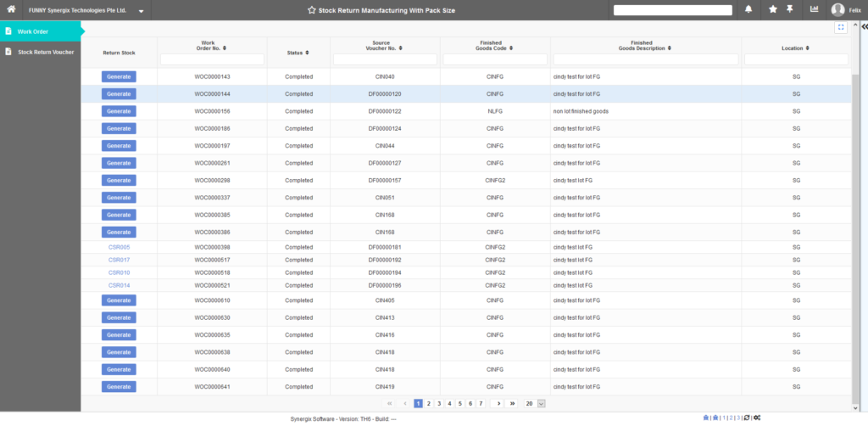Click Work Order No. filter field
Screen dimensions: 868x426
tap(212, 59)
